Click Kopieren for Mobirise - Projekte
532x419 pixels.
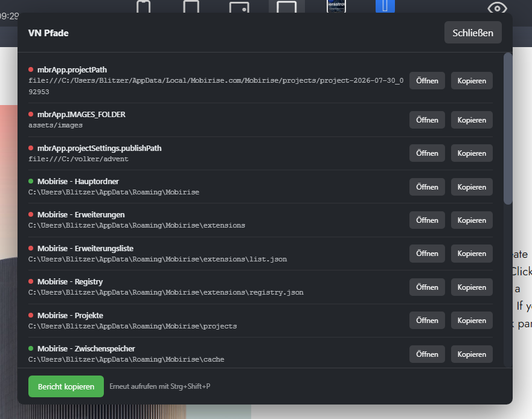pos(472,320)
